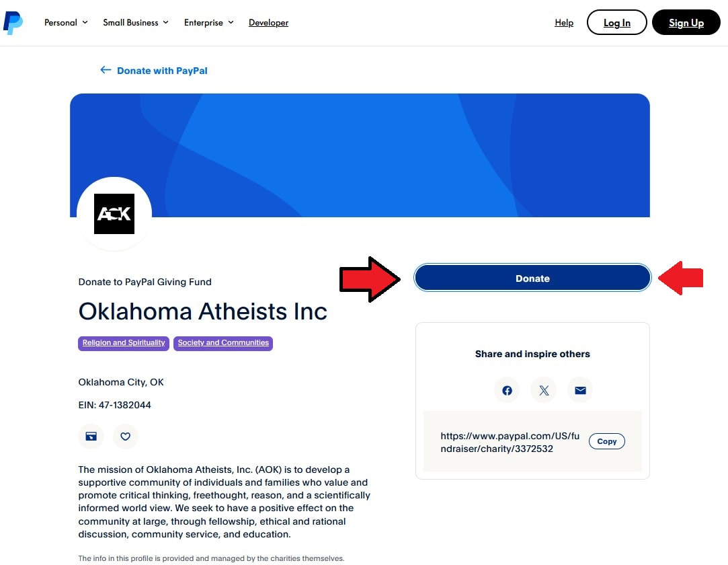The image size is (728, 565).
Task: Expand the Personal menu dropdown
Action: coord(66,23)
